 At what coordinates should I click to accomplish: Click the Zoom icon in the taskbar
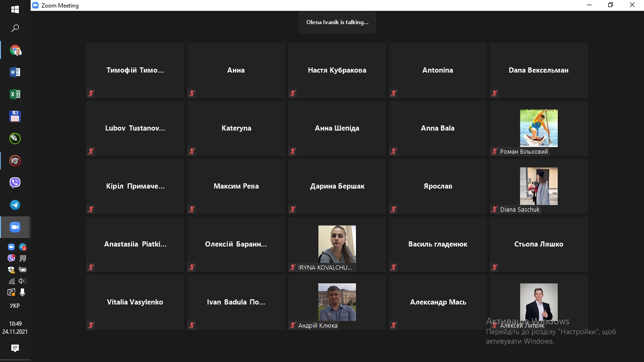tap(15, 227)
